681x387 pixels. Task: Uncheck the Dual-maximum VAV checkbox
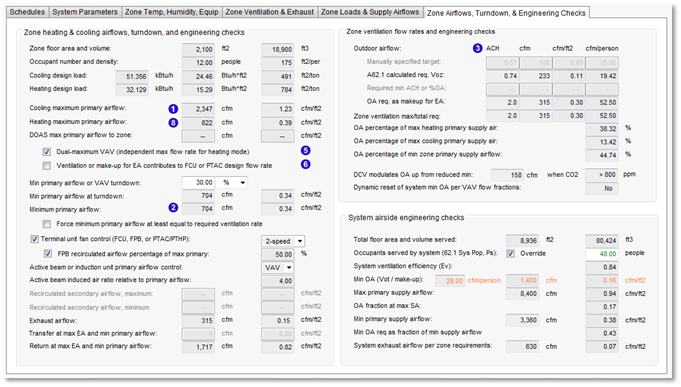click(46, 152)
